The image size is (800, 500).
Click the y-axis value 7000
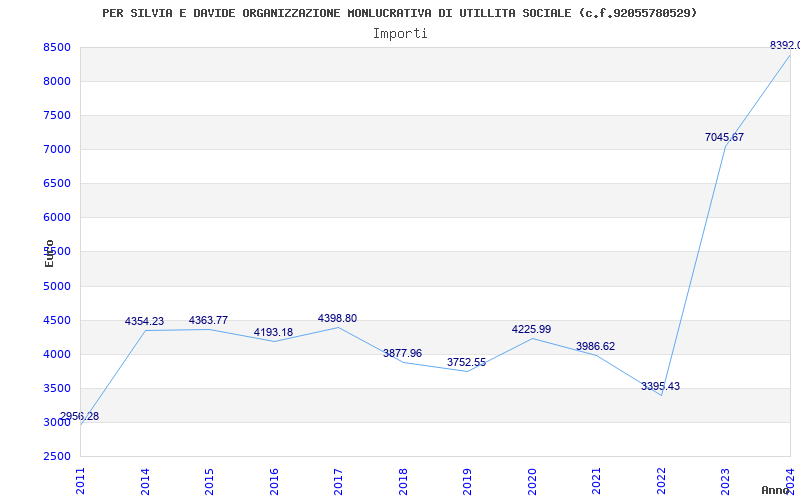click(57, 149)
